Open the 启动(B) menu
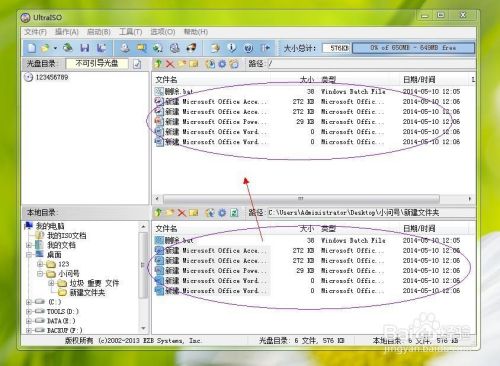This screenshot has width=500, height=366. coord(99,32)
